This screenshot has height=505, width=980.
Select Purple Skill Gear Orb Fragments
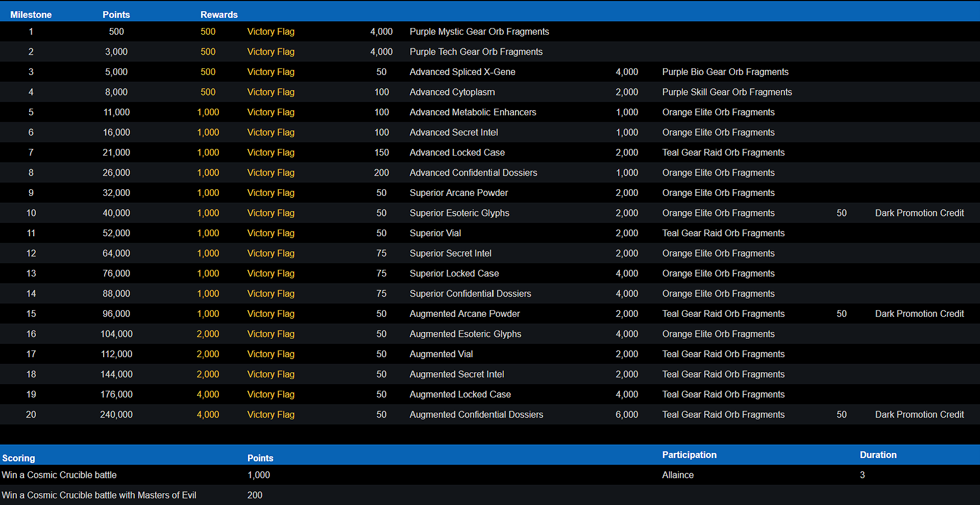click(727, 92)
